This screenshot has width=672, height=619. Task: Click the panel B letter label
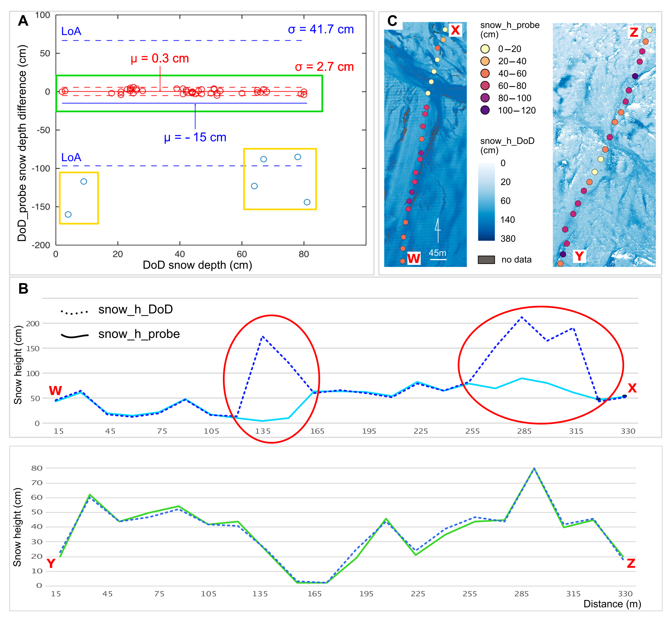click(23, 288)
